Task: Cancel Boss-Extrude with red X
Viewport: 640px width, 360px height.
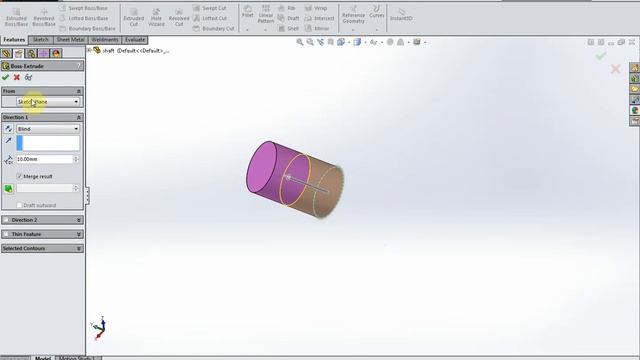Action: [17, 77]
